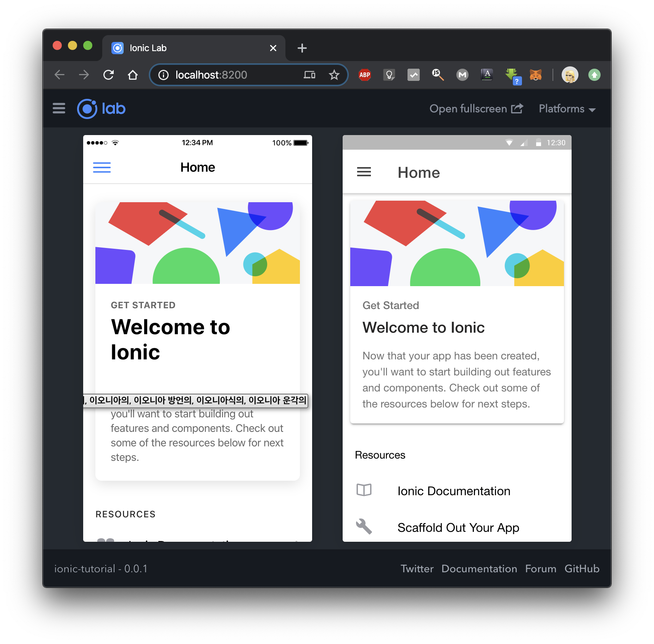Click the Scaffold Out Your App wrench icon

point(364,526)
